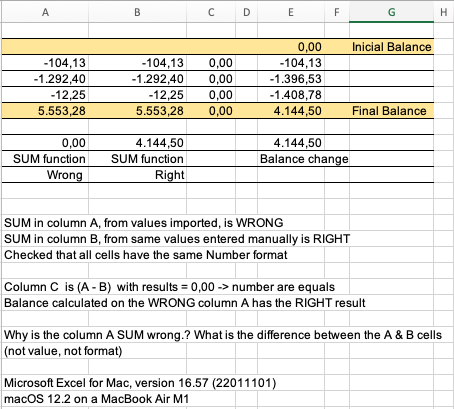Click note 'Column C is (A - B)'
454x409 pixels.
point(169,287)
